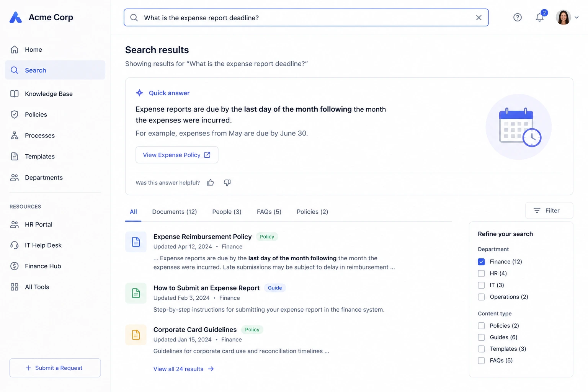Switch to FAQs (5) tab
The width and height of the screenshot is (588, 392).
[269, 212]
